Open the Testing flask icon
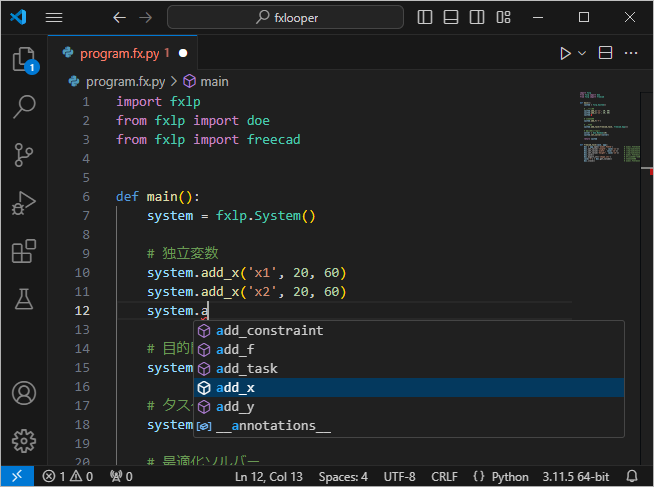The height and width of the screenshot is (487, 654). [24, 298]
